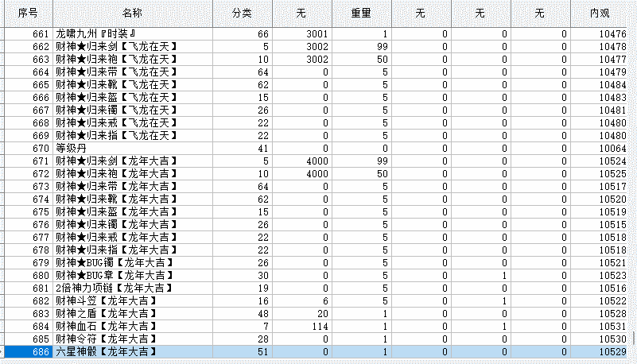Click the 内观 value 10064
Viewport: 637px width, 364px height.
pos(600,148)
